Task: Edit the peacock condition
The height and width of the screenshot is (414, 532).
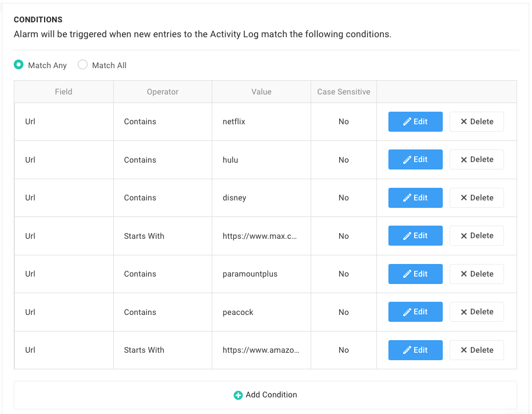Action: coord(415,312)
